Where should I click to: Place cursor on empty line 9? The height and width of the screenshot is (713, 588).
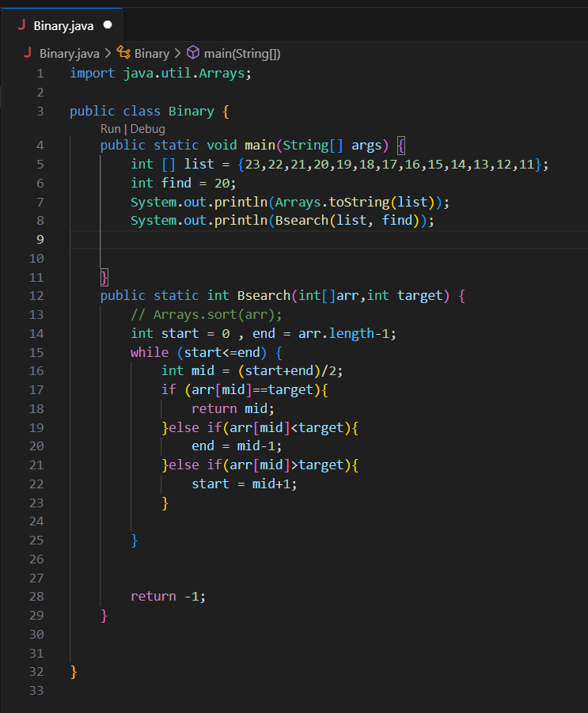(x=328, y=240)
